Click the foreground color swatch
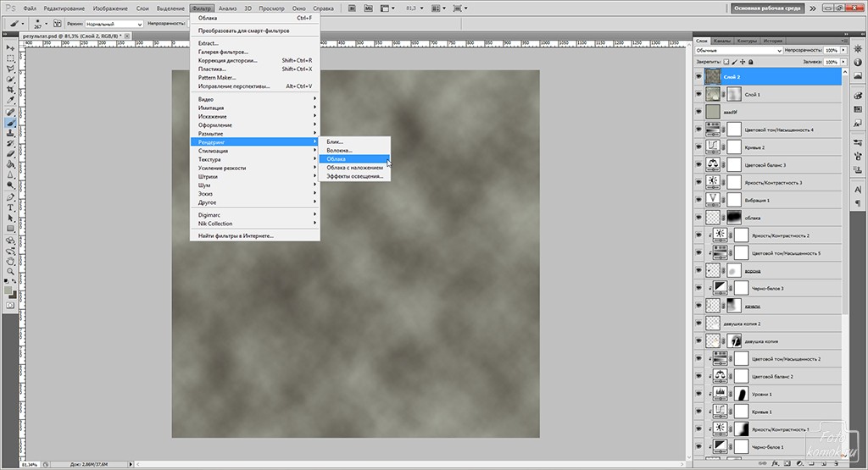 (x=8, y=290)
